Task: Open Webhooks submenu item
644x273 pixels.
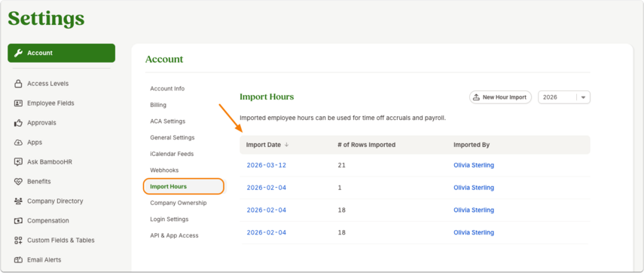Action: click(164, 170)
